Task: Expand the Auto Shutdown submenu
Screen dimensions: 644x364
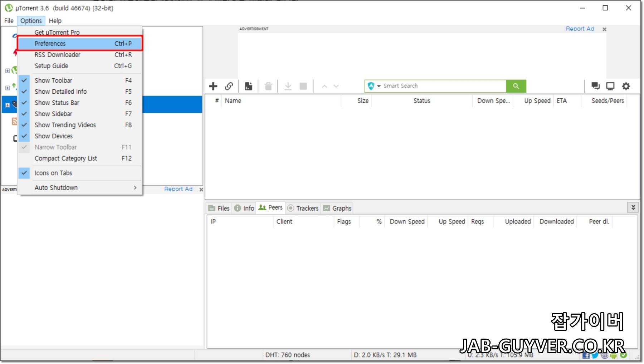Action: pyautogui.click(x=80, y=187)
